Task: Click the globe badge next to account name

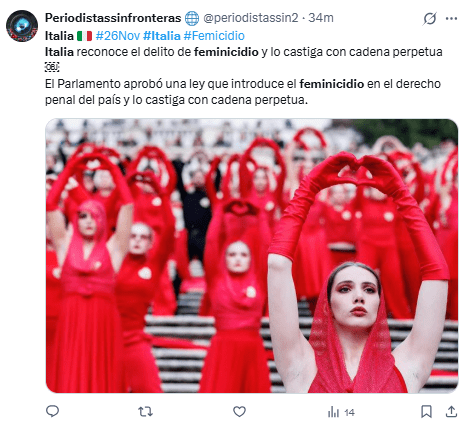Action: [192, 18]
